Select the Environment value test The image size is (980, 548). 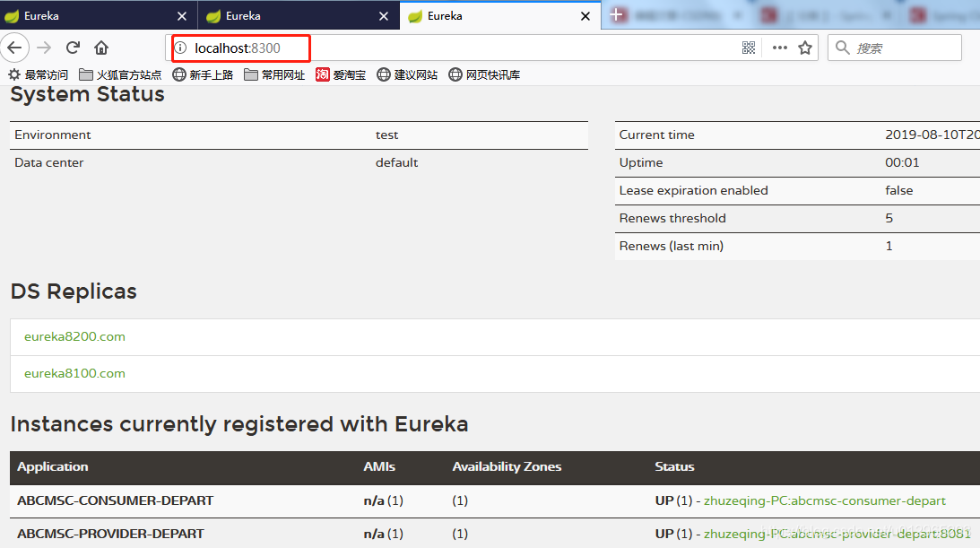click(386, 135)
